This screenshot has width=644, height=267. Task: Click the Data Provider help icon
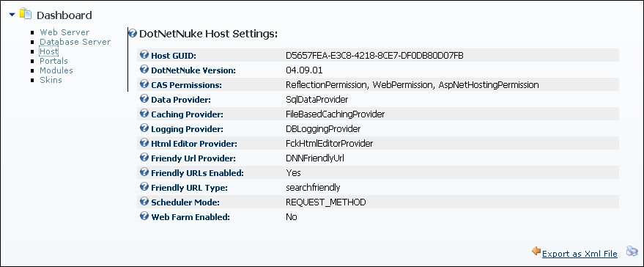[144, 99]
